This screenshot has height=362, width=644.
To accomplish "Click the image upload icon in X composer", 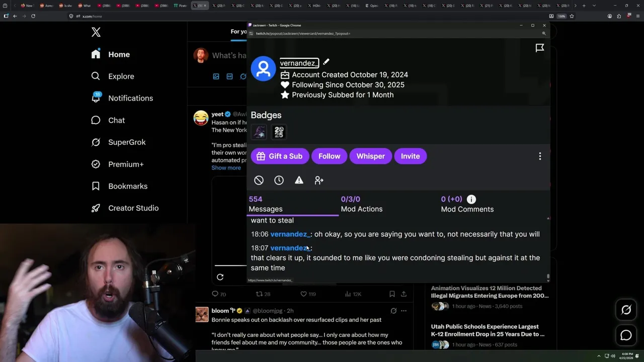I will [216, 76].
